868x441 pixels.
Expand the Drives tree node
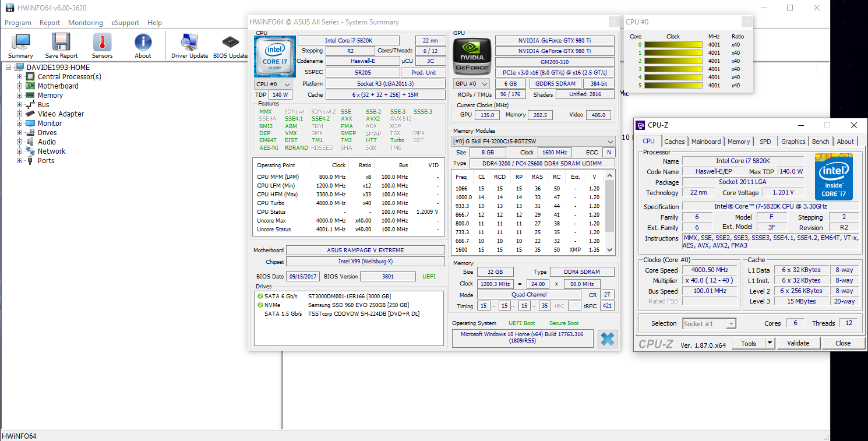pyautogui.click(x=19, y=132)
